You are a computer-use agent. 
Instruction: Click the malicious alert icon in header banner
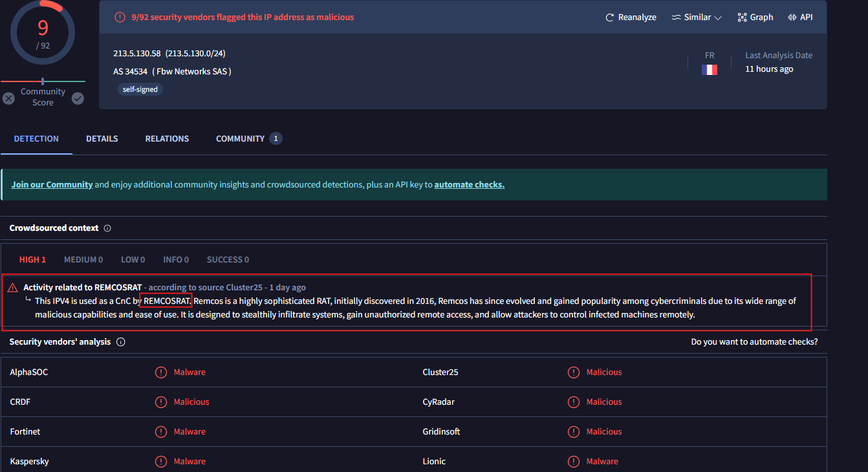120,17
